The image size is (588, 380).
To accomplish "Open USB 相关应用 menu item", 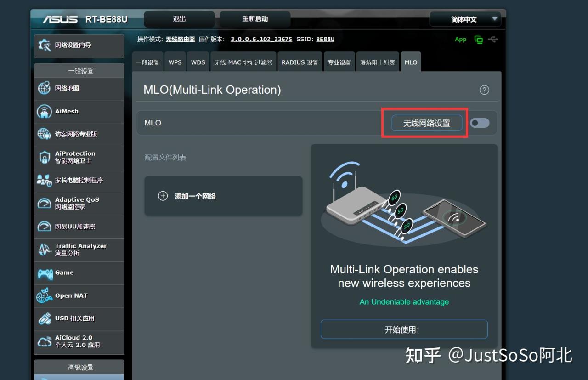I will point(79,319).
